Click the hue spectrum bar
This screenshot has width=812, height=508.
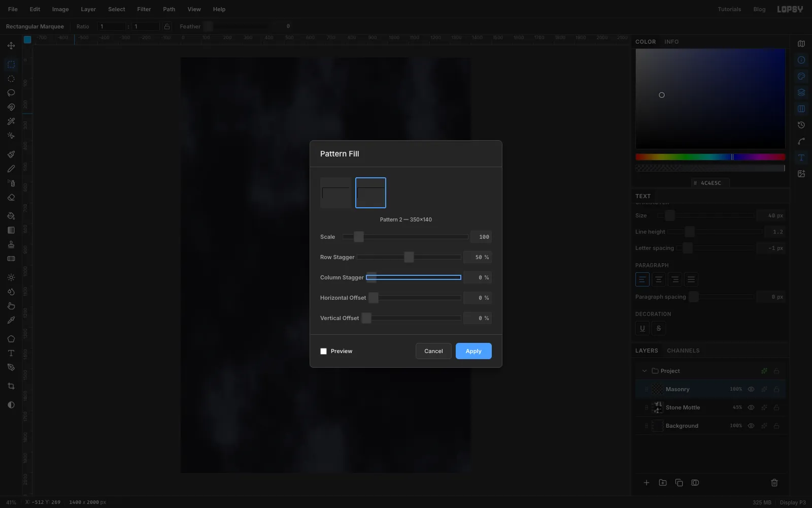[x=710, y=157]
